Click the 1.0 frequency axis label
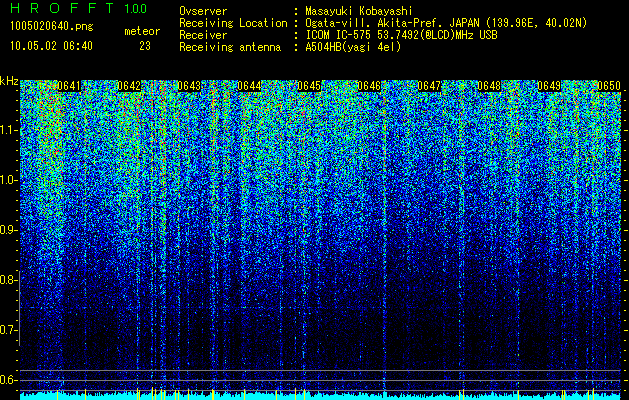 point(8,180)
